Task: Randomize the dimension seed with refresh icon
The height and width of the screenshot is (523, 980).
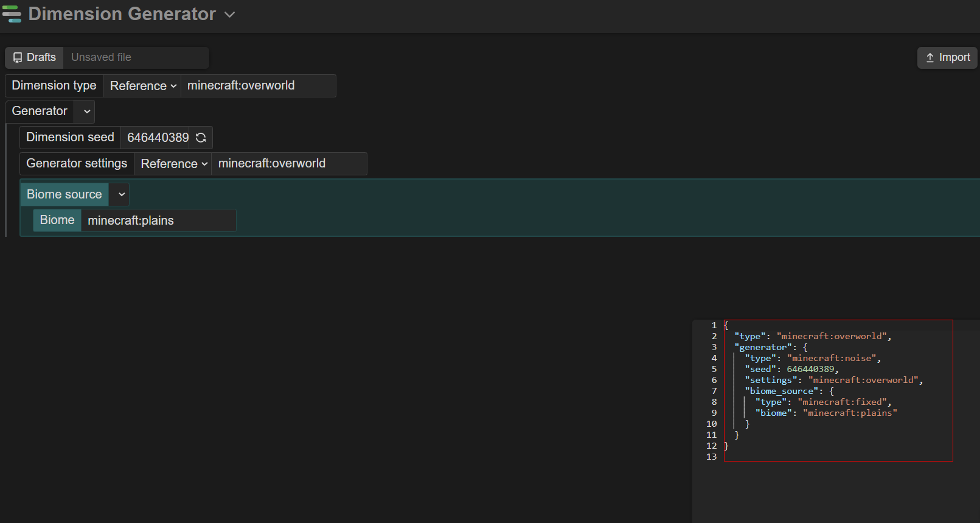Action: point(201,138)
